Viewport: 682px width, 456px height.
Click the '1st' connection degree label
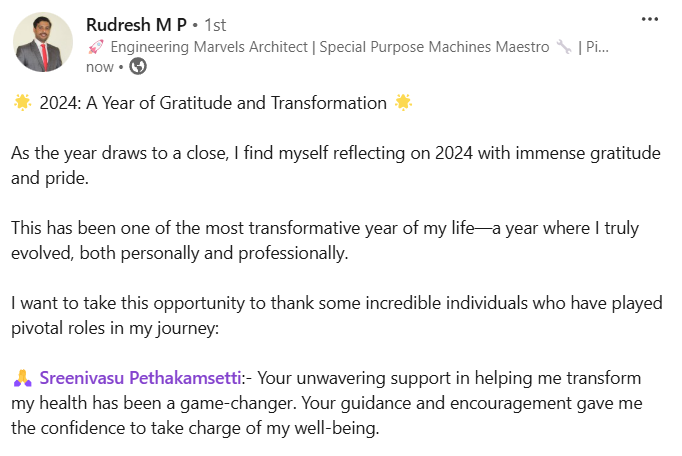point(217,24)
